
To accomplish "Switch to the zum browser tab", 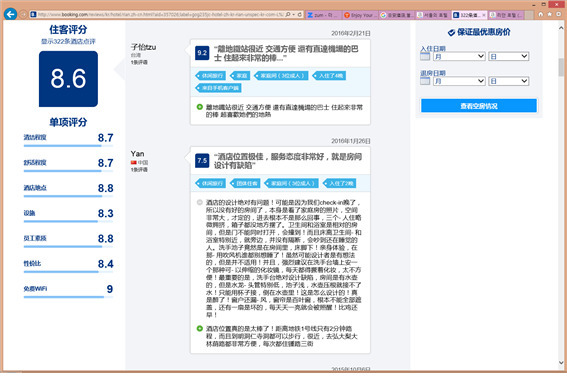I will 323,15.
